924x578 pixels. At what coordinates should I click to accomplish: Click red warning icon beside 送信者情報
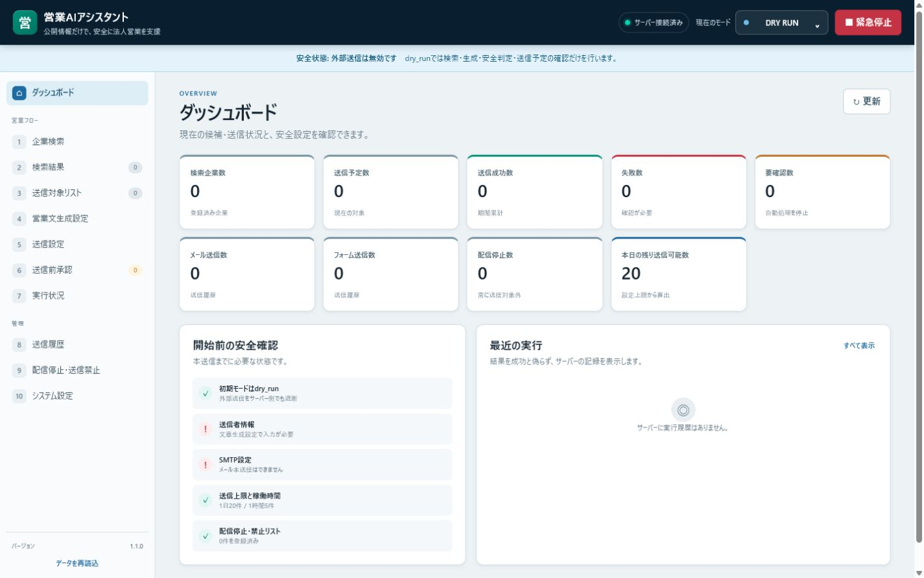point(206,429)
